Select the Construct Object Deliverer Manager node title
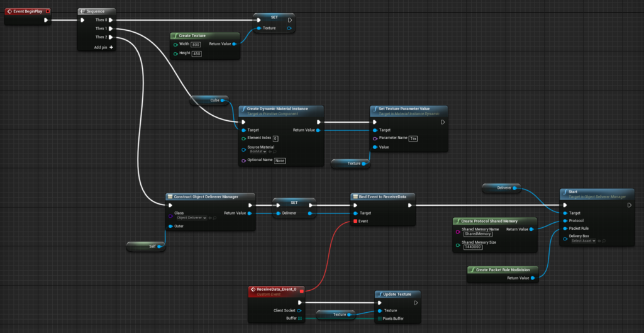 206,197
